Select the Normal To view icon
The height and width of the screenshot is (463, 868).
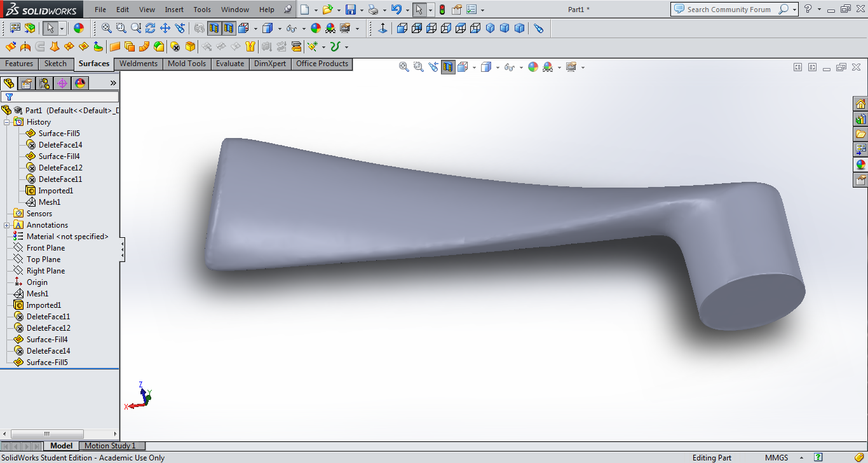(383, 29)
